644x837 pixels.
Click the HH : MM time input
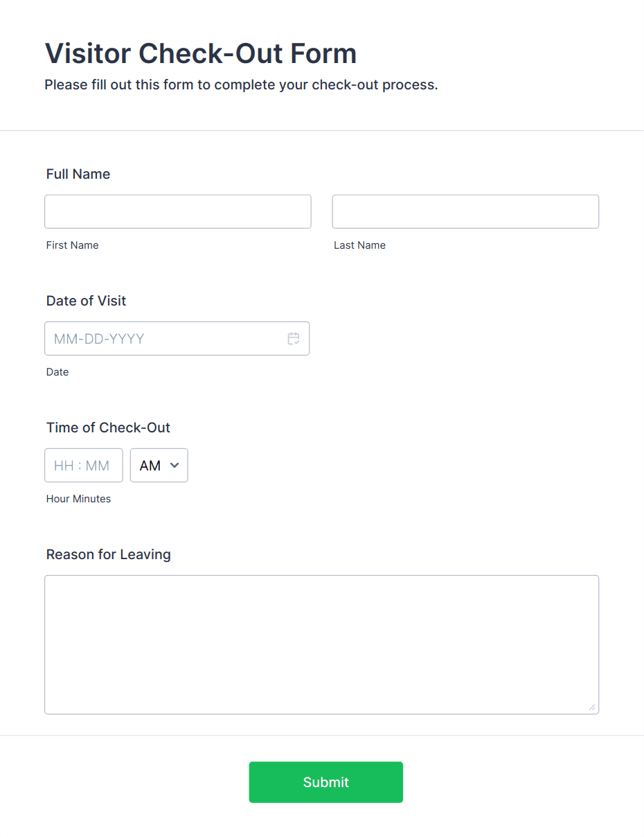[x=83, y=465]
